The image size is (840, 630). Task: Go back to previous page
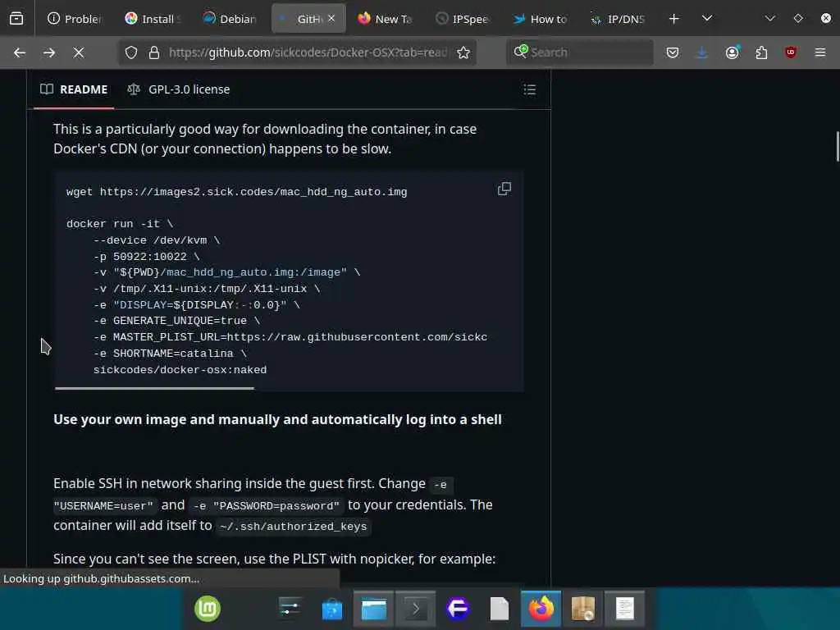20,52
